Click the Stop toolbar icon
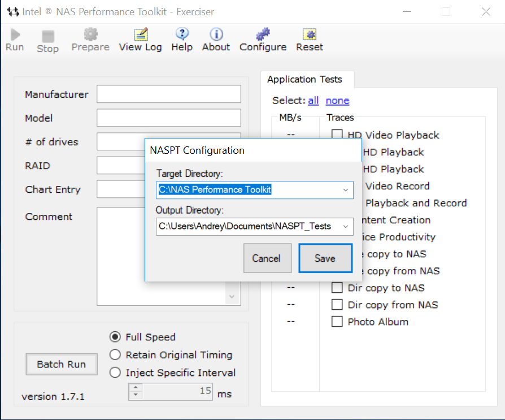This screenshot has height=420, width=505. coord(47,36)
